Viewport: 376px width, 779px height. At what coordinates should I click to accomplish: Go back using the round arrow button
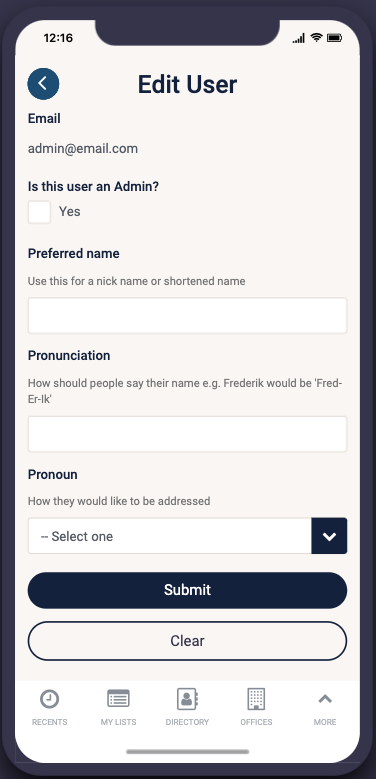43,84
